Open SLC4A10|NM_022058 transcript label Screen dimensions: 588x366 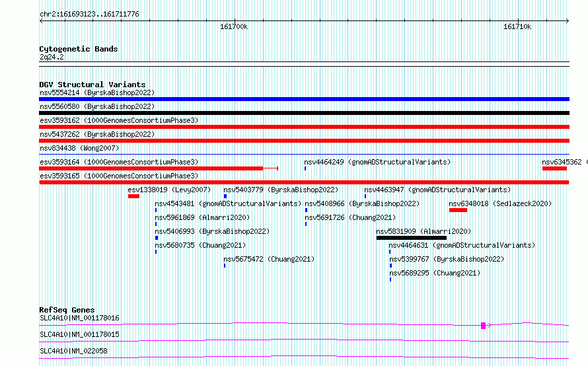click(73, 351)
